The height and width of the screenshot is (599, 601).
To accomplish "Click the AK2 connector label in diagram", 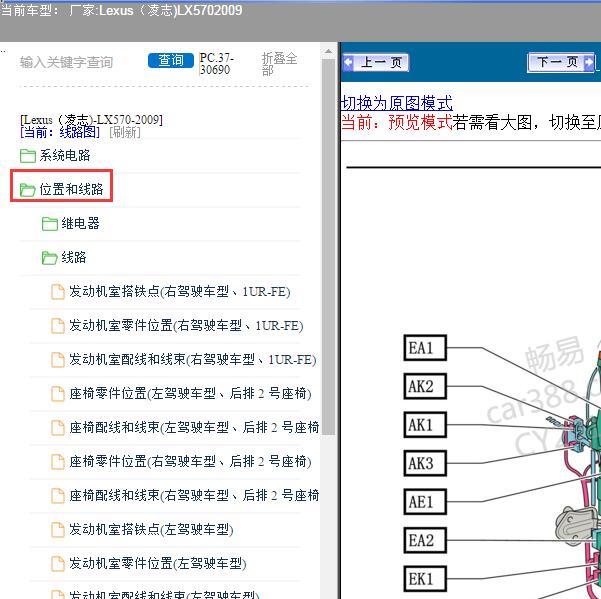I will [425, 386].
